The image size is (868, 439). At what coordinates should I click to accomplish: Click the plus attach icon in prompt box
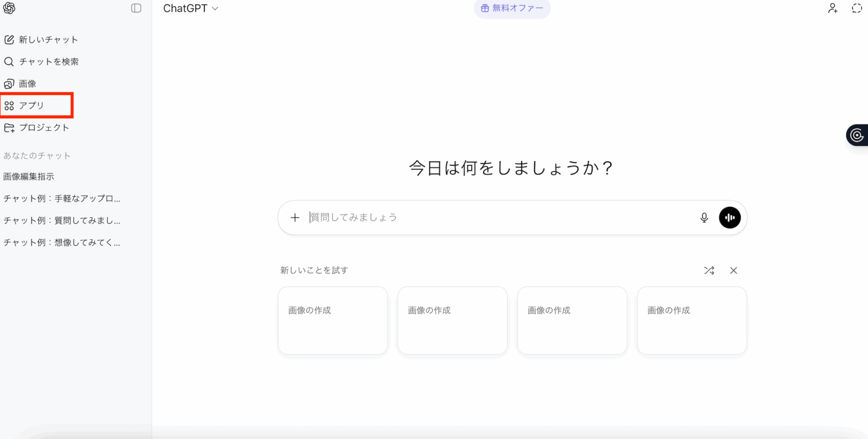295,218
